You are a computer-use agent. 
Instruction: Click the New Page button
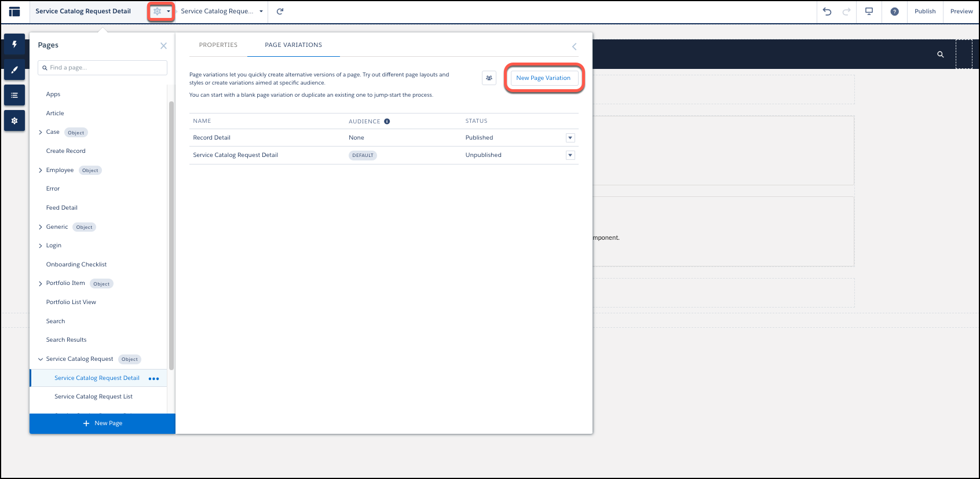click(x=103, y=423)
